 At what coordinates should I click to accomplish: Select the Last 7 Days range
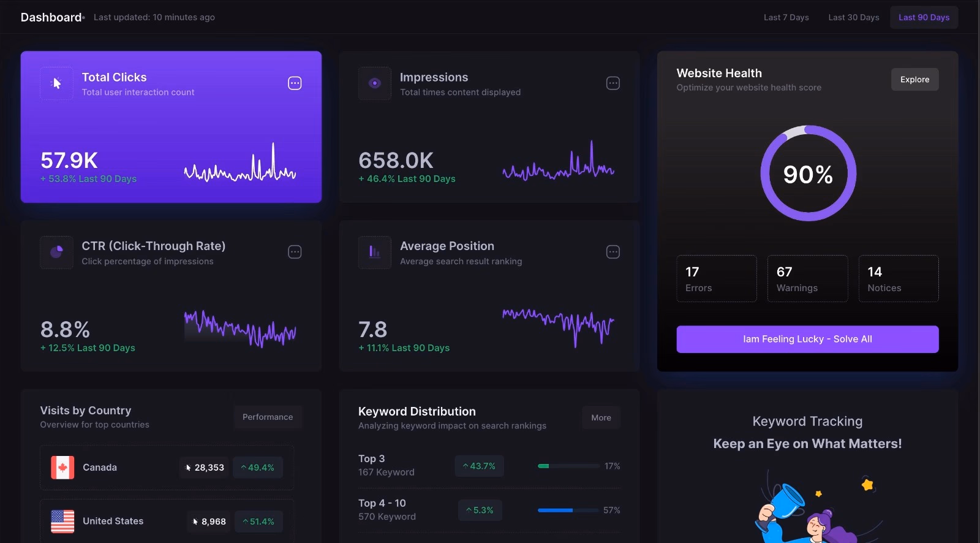(786, 17)
